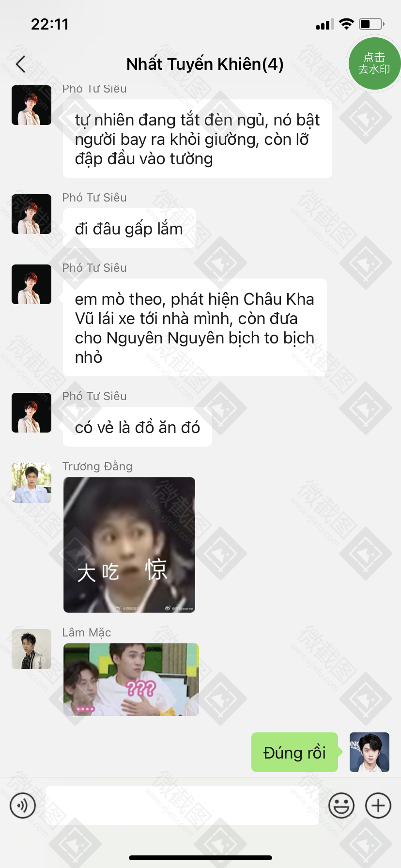Screen dimensions: 401x868
Task: Tap the green watermark removal button
Action: [x=374, y=63]
